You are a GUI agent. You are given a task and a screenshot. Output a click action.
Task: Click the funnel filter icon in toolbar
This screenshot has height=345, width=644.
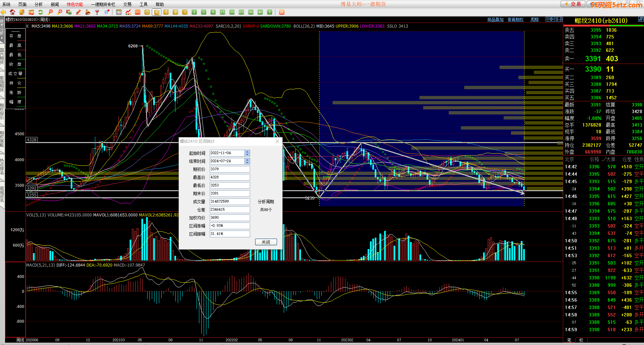[x=97, y=12]
